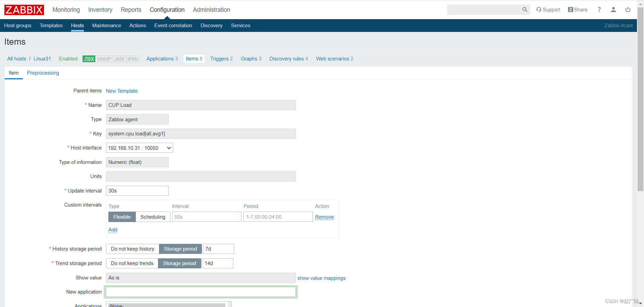Go to Hosts submenu

(77, 26)
